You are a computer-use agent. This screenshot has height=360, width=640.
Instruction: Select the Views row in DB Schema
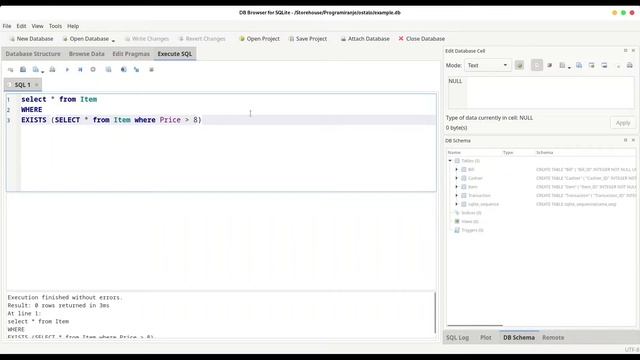pyautogui.click(x=469, y=221)
